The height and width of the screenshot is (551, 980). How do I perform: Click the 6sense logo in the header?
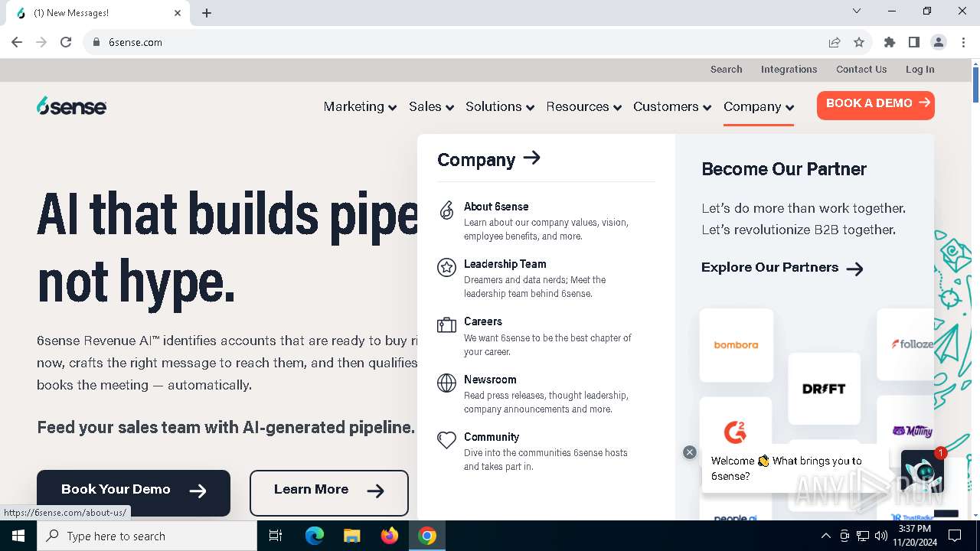[x=71, y=106]
